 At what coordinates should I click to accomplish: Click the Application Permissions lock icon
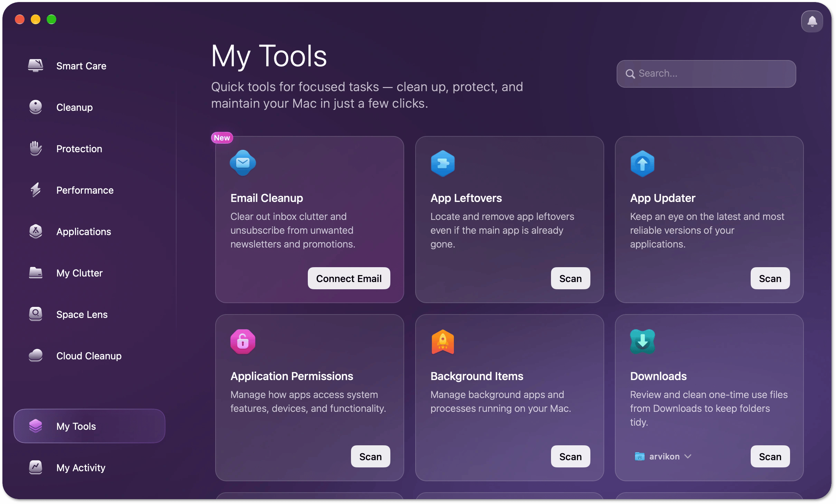(243, 342)
